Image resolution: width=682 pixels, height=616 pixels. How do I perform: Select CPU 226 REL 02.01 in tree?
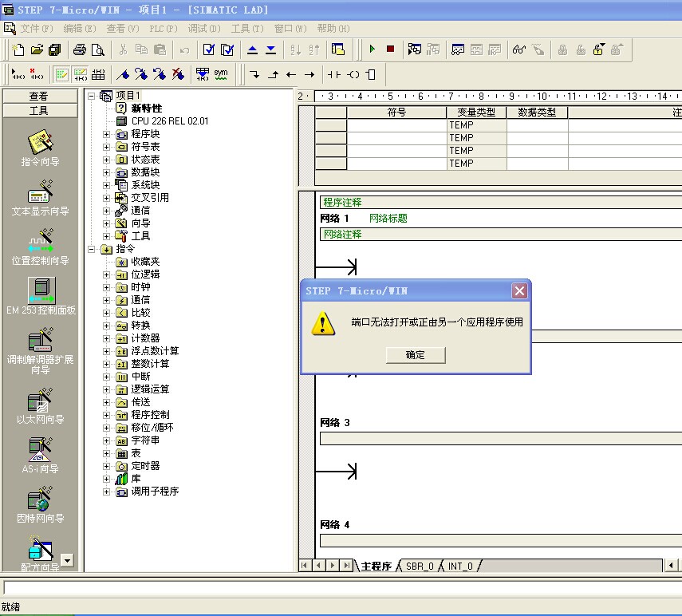[169, 121]
